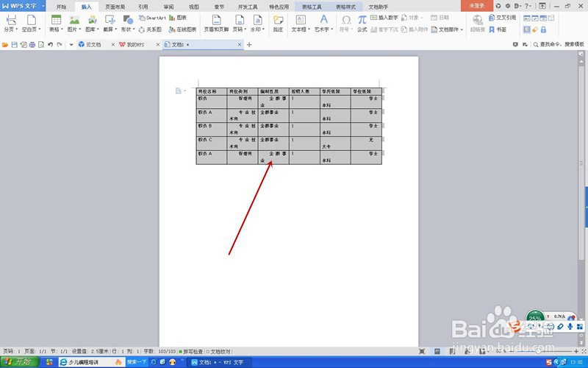Add a watermark (水印)
The image size is (588, 368).
[x=258, y=24]
